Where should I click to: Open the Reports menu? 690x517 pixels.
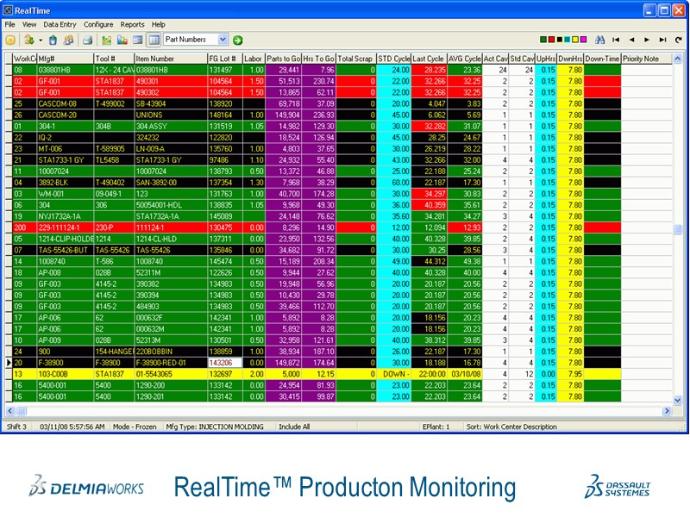(x=132, y=24)
